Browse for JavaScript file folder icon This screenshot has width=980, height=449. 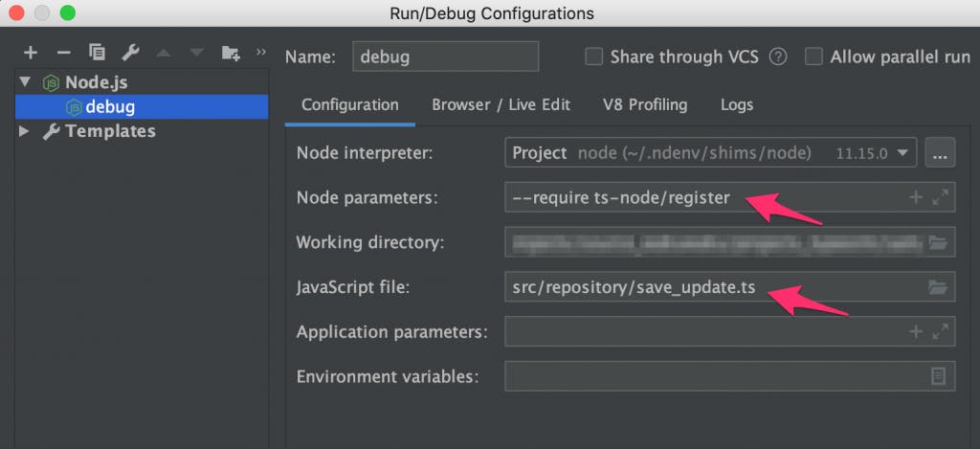pyautogui.click(x=938, y=286)
